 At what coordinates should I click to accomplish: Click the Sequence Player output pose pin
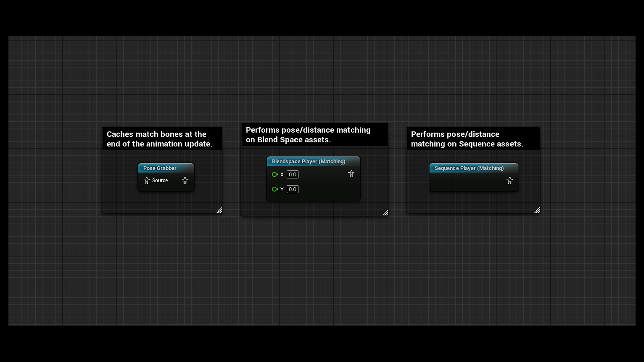pyautogui.click(x=509, y=181)
